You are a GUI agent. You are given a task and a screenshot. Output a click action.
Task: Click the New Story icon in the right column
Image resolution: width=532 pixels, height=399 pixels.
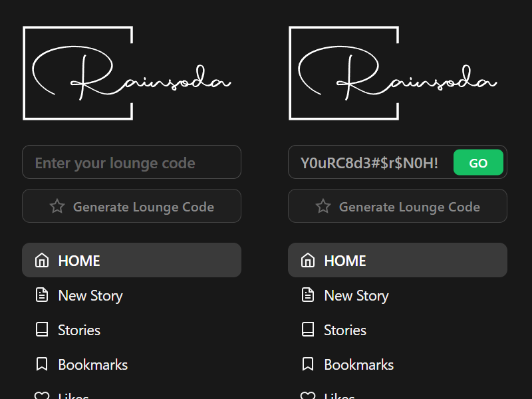[307, 295]
